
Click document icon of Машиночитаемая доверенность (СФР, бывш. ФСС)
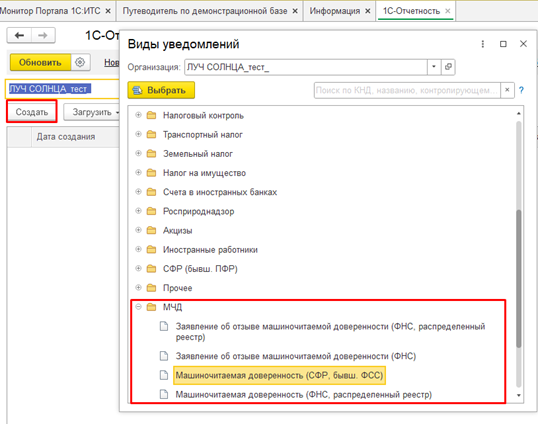pos(164,375)
